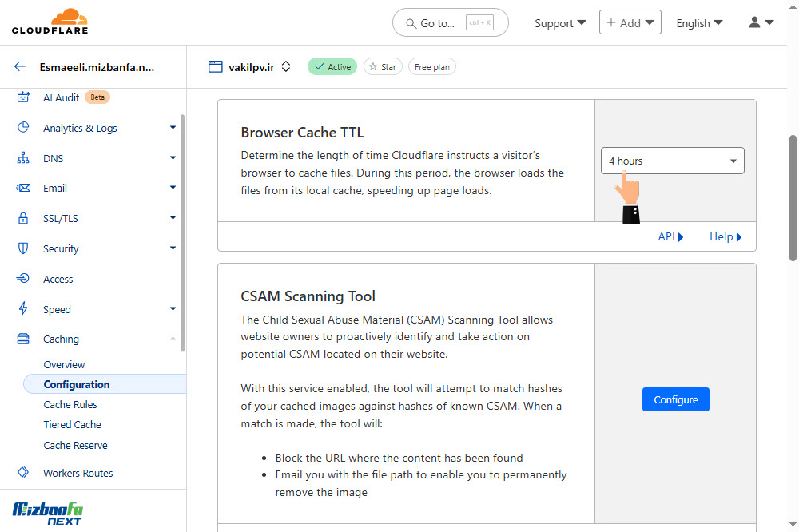Click the Security shield icon
The image size is (799, 532).
(23, 248)
